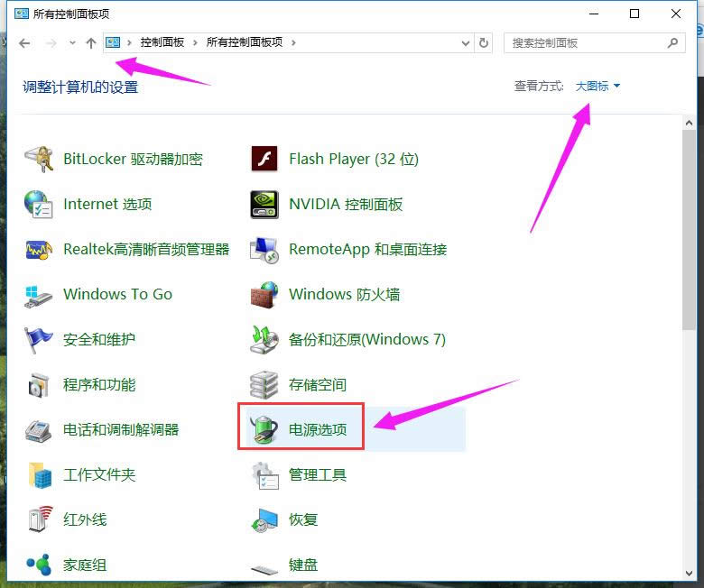Click the 搜索控制面板 search box
This screenshot has height=588, width=704.
pos(587,42)
